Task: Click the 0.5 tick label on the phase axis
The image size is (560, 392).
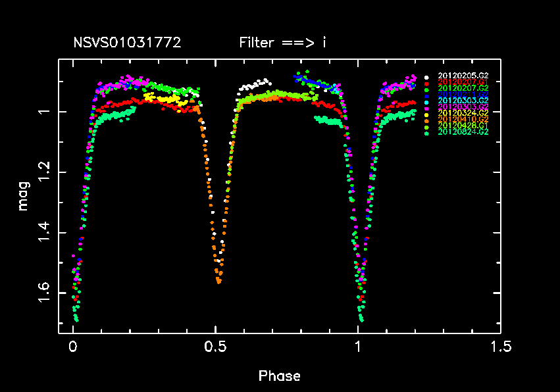Action: (215, 346)
